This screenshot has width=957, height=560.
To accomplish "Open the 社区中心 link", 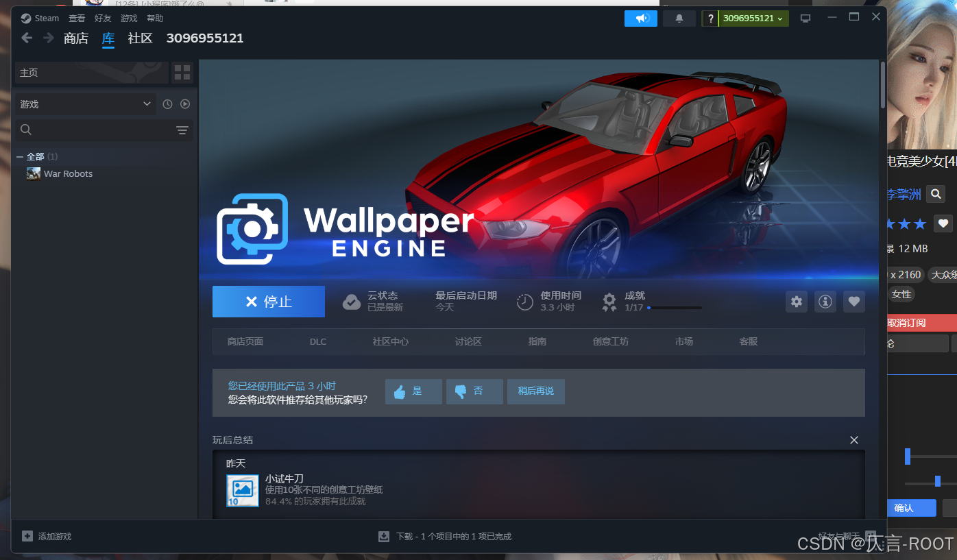I will pos(391,341).
